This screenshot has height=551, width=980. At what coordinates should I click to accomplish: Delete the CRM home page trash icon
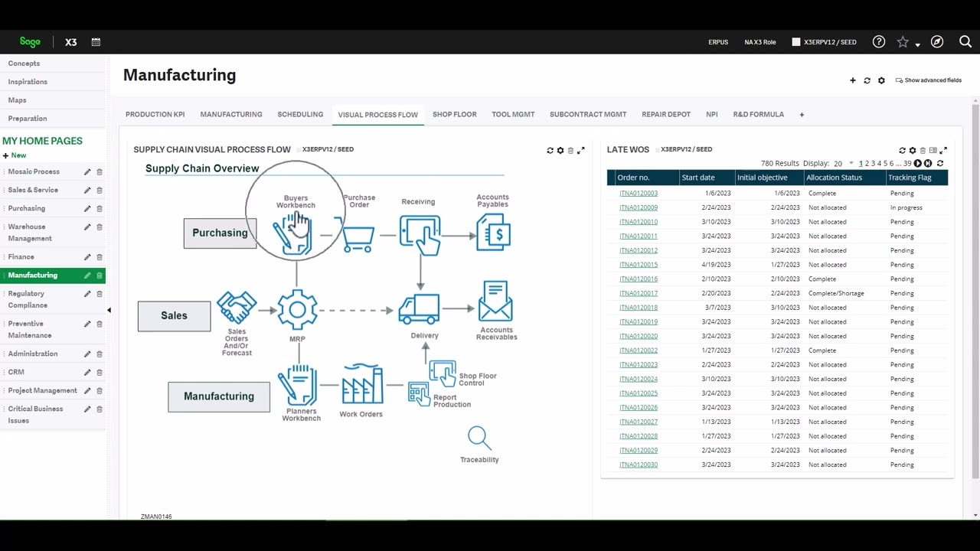(100, 373)
